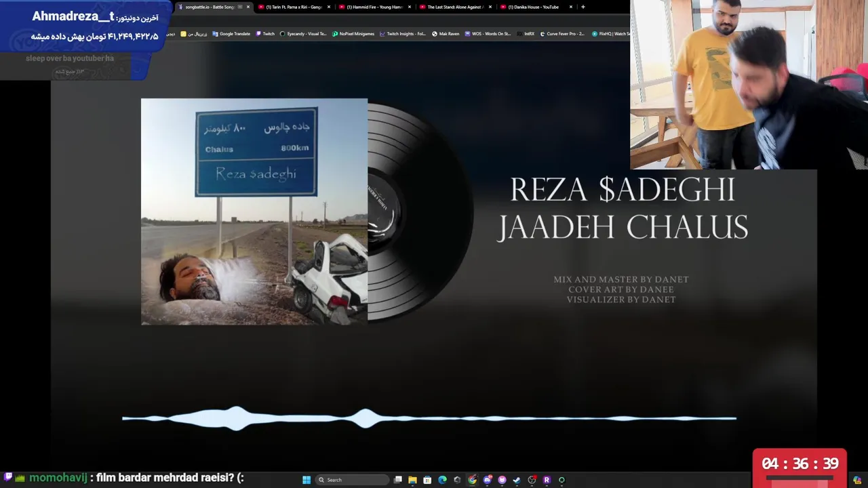Launch Microsoft Edge from the taskbar
This screenshot has height=488, width=868.
442,480
